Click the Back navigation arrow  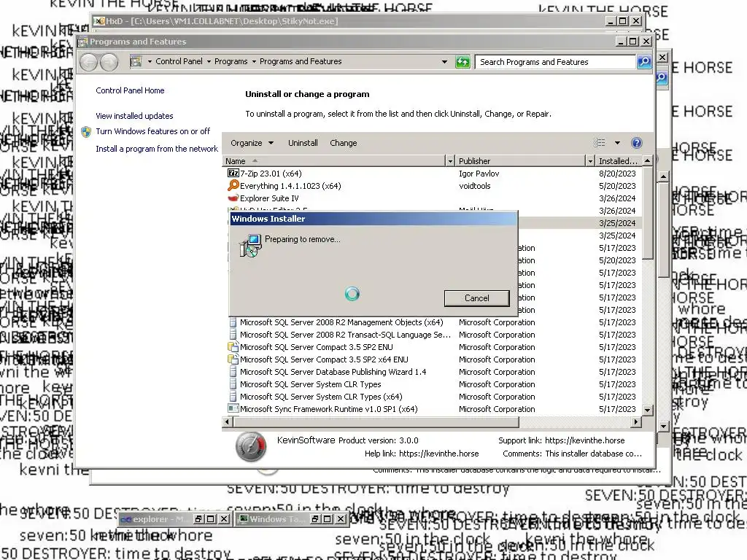coord(88,62)
